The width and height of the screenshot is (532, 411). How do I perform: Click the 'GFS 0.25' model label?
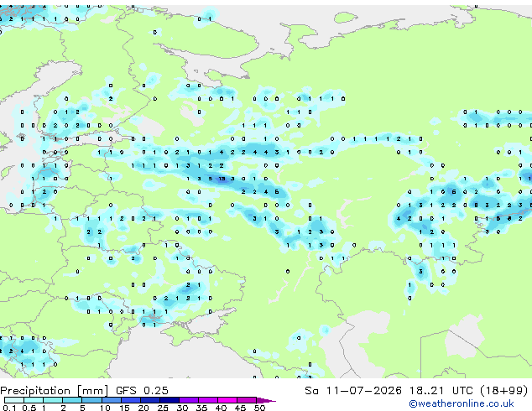tap(142, 391)
